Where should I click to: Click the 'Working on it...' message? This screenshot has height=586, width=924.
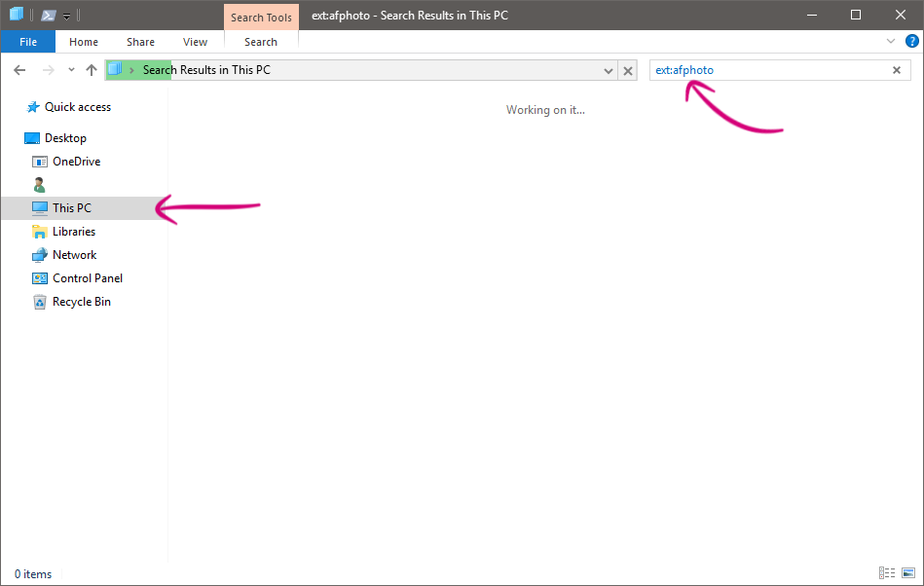tap(545, 110)
